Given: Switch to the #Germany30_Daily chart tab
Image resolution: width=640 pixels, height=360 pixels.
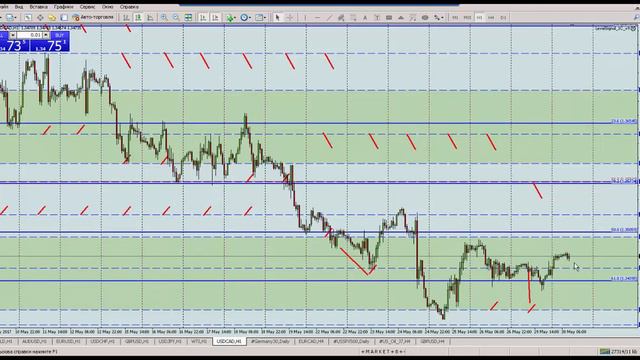Looking at the screenshot, I should [270, 341].
